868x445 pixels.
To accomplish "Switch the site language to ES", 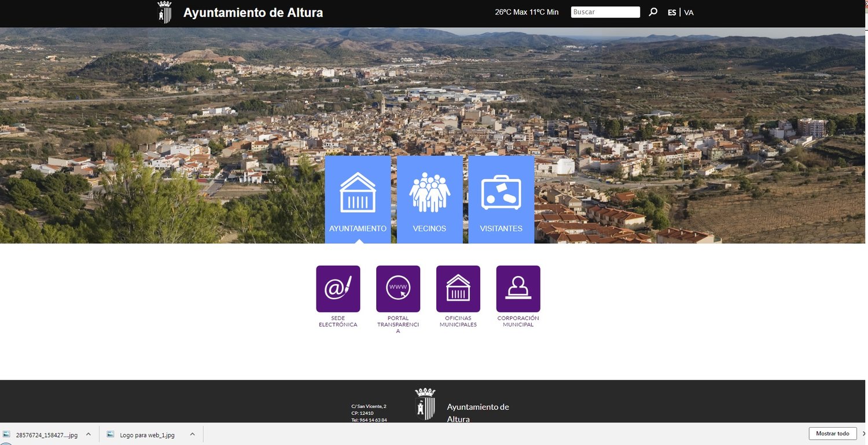I will click(671, 12).
